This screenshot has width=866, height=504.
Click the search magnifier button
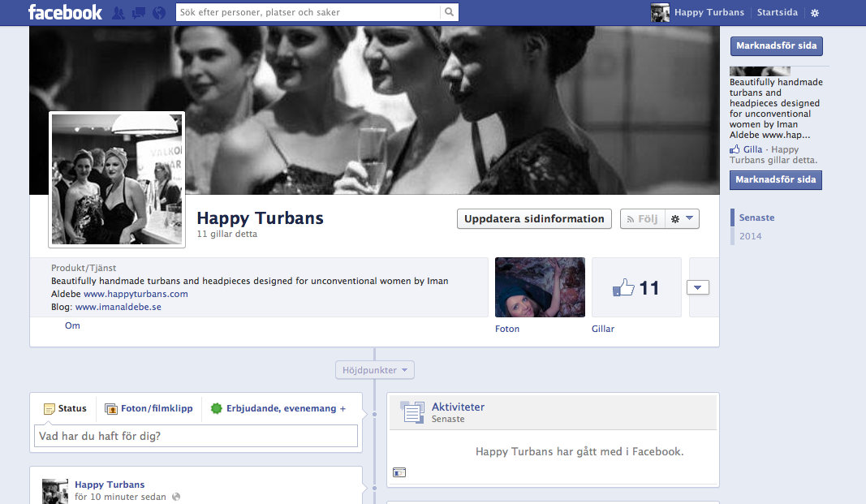click(449, 12)
